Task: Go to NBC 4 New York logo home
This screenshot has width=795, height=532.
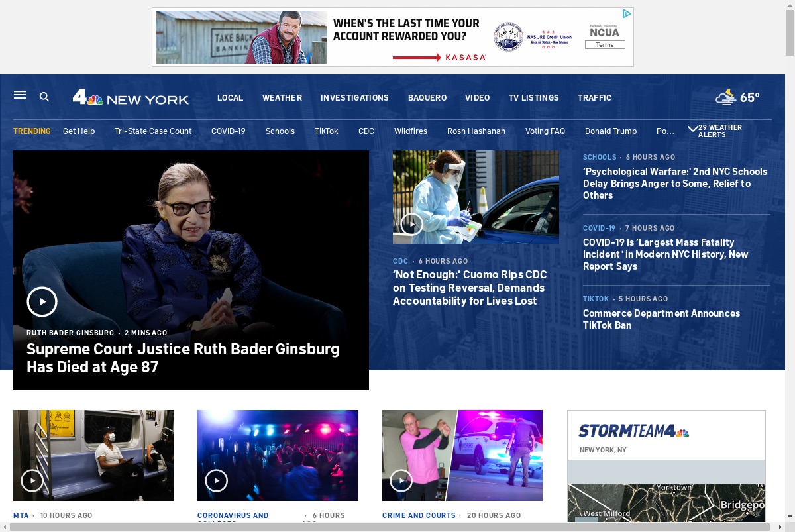Action: click(131, 97)
